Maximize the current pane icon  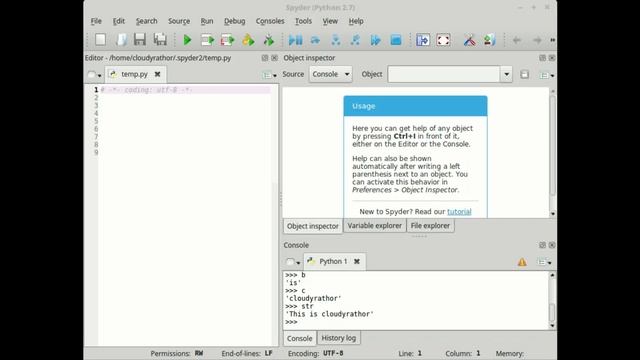[x=423, y=40]
